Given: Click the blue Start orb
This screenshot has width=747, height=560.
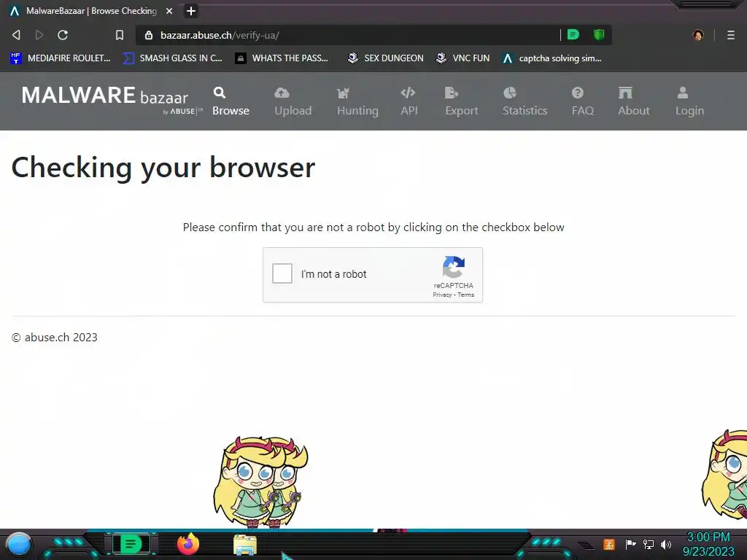Looking at the screenshot, I should (x=19, y=545).
